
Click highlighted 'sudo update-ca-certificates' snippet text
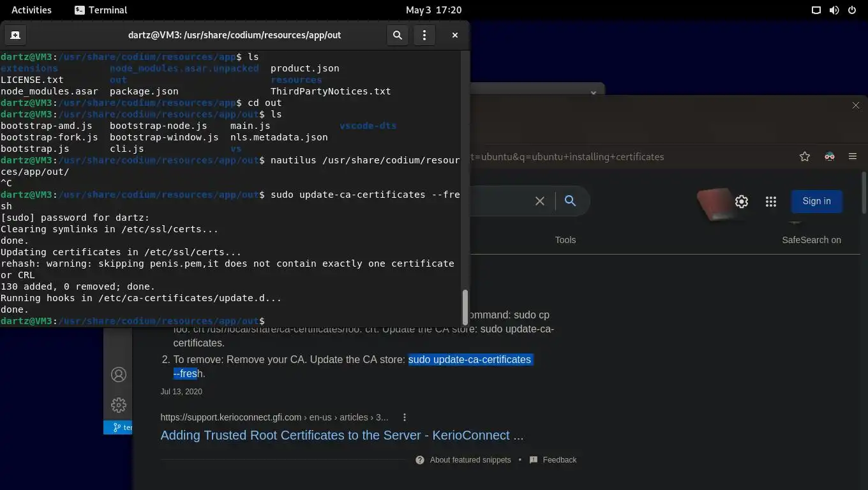pos(470,360)
